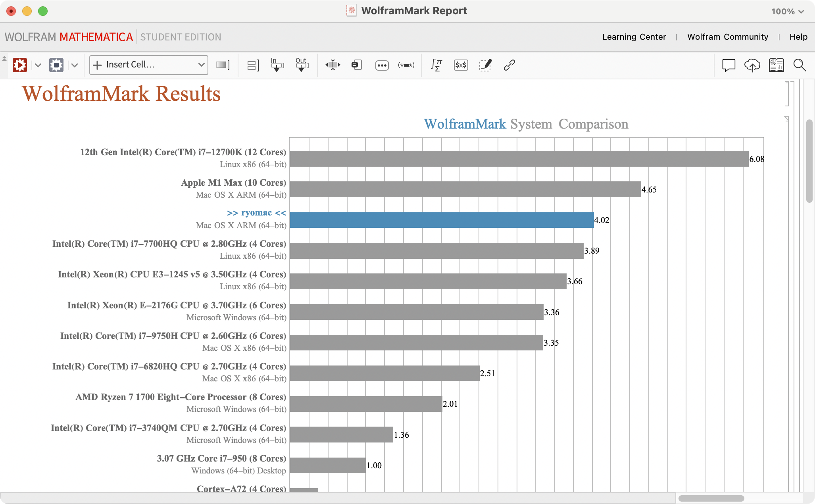This screenshot has width=815, height=504.
Task: Click the Xeon E3-1245 v5 label
Action: pyautogui.click(x=172, y=275)
